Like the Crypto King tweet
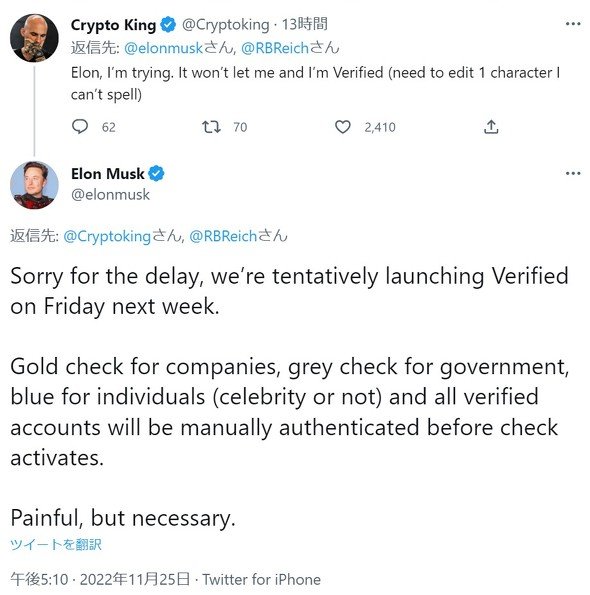590x595 pixels. (343, 127)
